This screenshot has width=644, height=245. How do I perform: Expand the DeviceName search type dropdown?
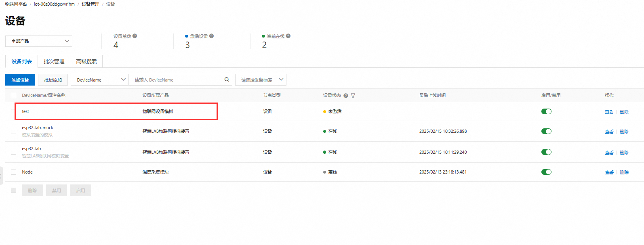point(100,80)
